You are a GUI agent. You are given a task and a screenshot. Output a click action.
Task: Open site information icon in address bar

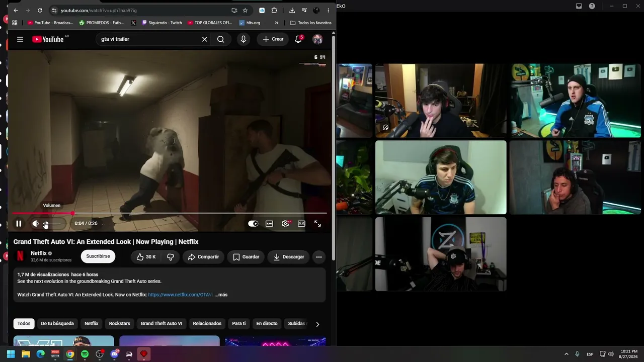coord(54,10)
